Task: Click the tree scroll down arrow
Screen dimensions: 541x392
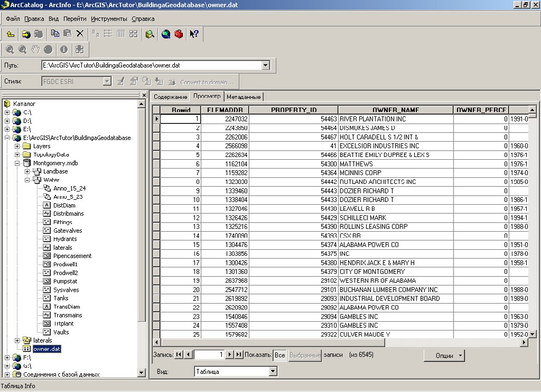Action: click(x=142, y=372)
